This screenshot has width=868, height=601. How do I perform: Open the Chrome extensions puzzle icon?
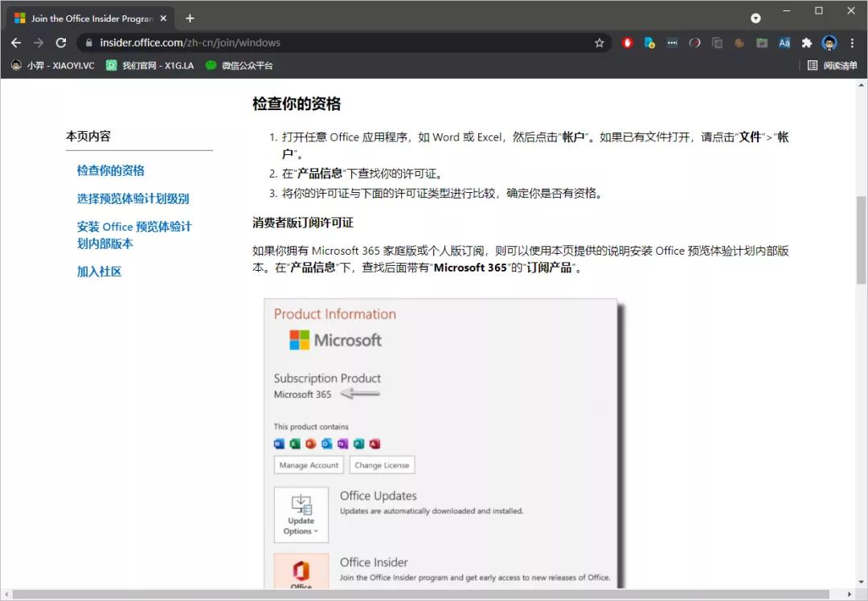click(x=805, y=43)
